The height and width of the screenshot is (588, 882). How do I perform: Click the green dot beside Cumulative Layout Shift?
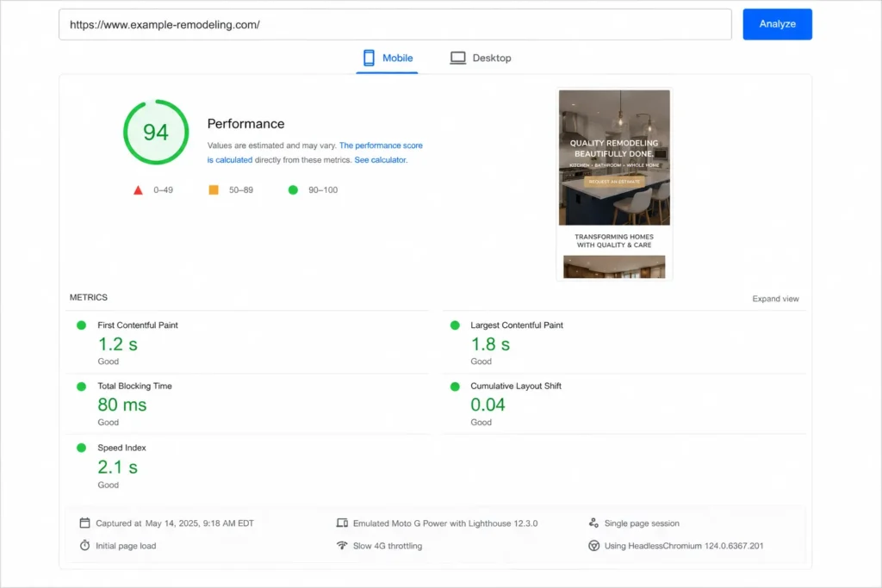click(x=455, y=387)
